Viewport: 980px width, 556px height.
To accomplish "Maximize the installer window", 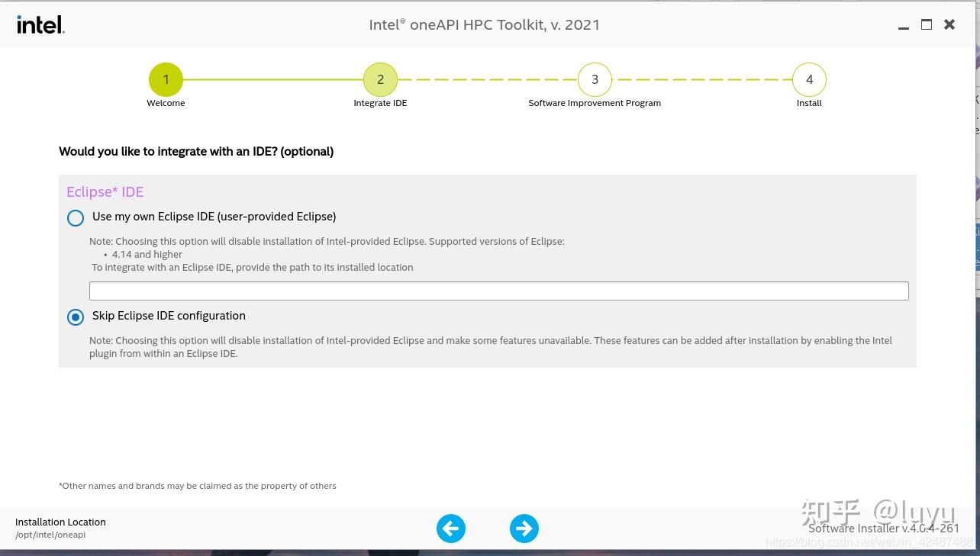I will coord(927,24).
